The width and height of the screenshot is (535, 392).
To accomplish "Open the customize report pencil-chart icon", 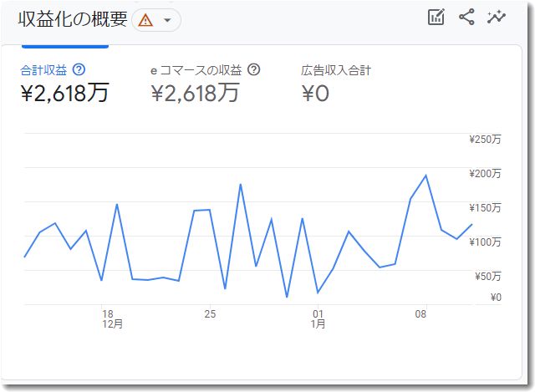I will coord(436,18).
